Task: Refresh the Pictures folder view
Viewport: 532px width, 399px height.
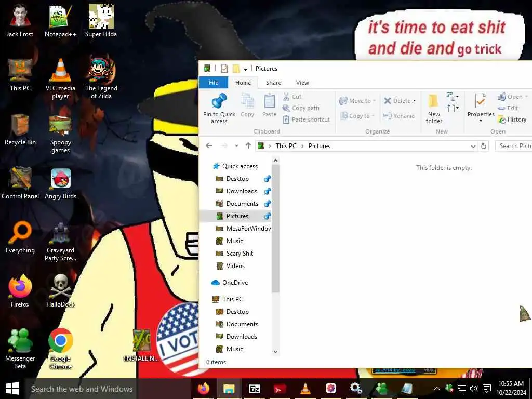Action: pos(484,146)
